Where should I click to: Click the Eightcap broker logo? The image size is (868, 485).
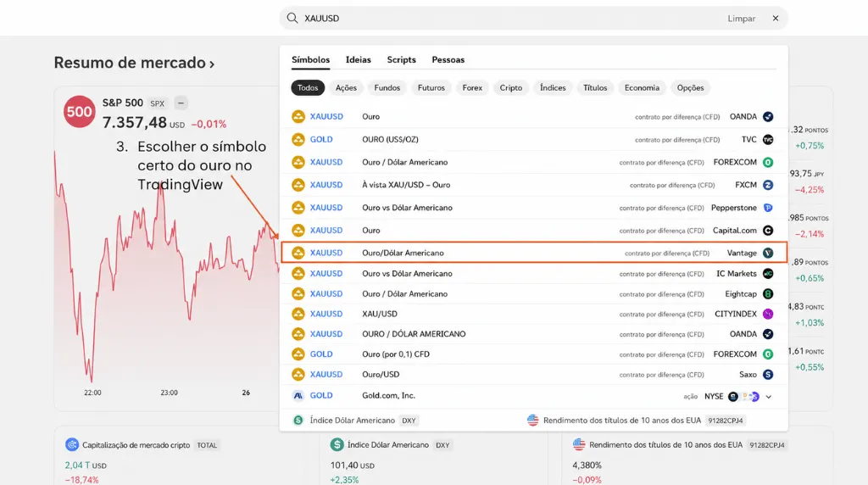point(768,294)
